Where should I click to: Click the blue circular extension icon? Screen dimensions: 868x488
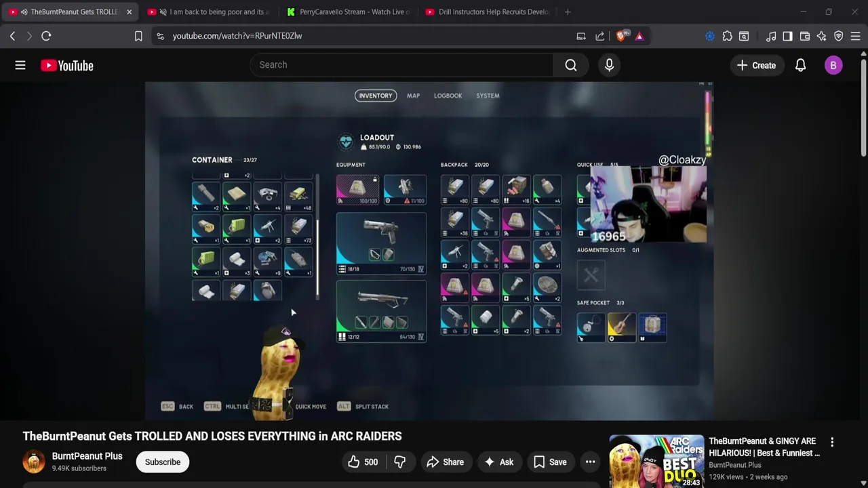pos(710,36)
